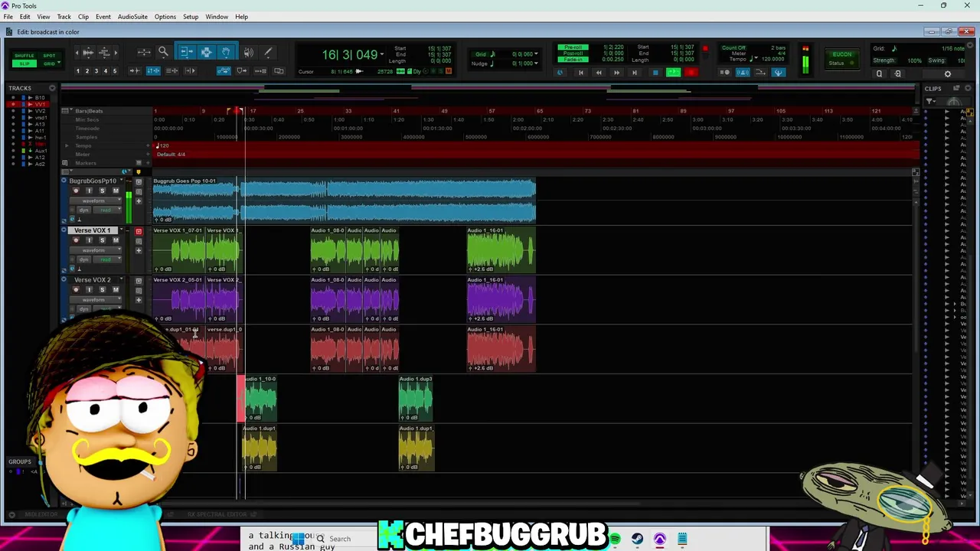Open Verse VOX 2 track name dropdown arrow

121,280
